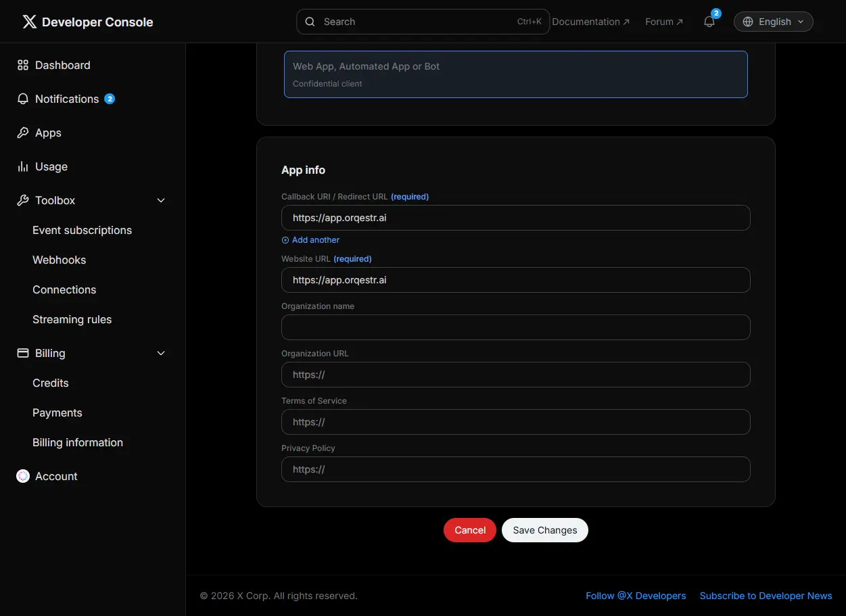
Task: Open the notifications bell in the header
Action: [x=709, y=22]
